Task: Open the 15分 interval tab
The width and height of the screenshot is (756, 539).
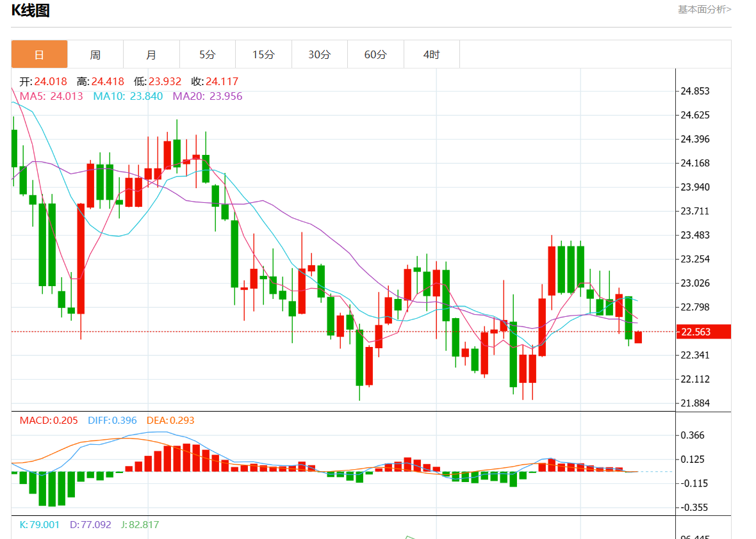Action: (x=264, y=54)
